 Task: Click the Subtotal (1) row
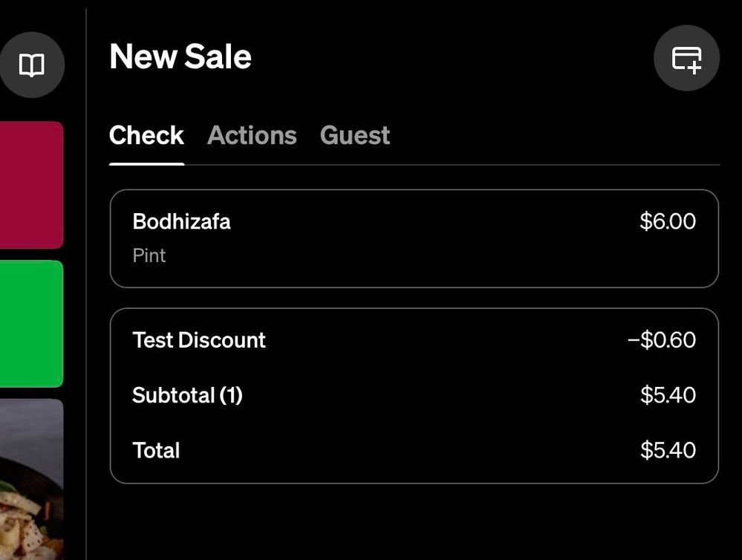(414, 395)
